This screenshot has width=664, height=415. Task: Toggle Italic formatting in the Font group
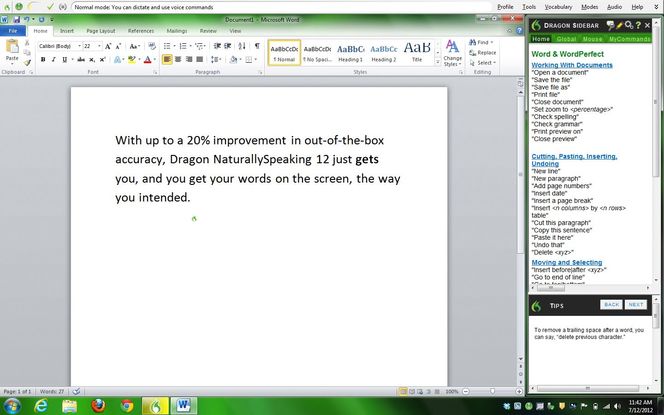53,60
